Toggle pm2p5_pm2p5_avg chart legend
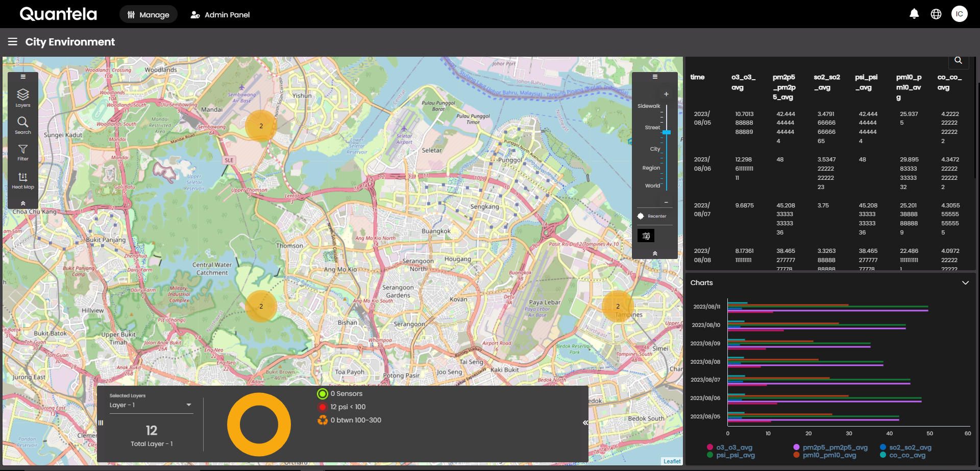Screen dimensions: 980x471 point(830,448)
